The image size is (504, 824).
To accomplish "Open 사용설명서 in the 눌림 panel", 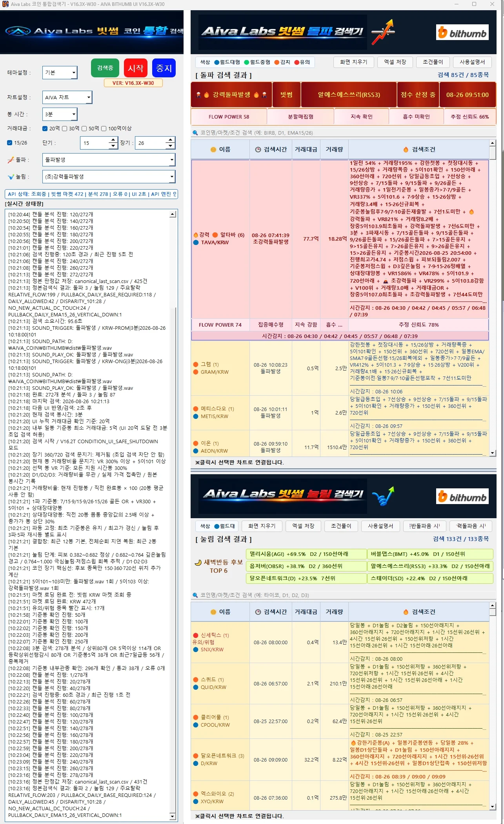I will coord(380,526).
